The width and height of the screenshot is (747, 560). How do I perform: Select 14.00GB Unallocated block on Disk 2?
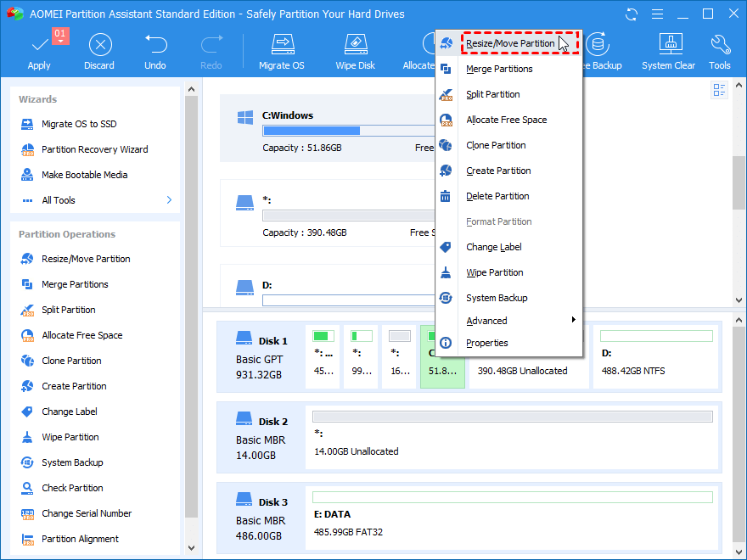512,437
